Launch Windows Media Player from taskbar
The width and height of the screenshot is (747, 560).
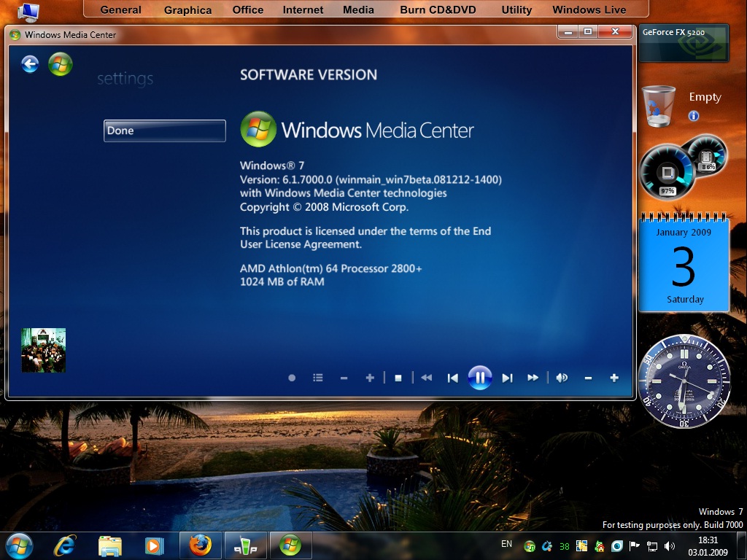coord(154,545)
